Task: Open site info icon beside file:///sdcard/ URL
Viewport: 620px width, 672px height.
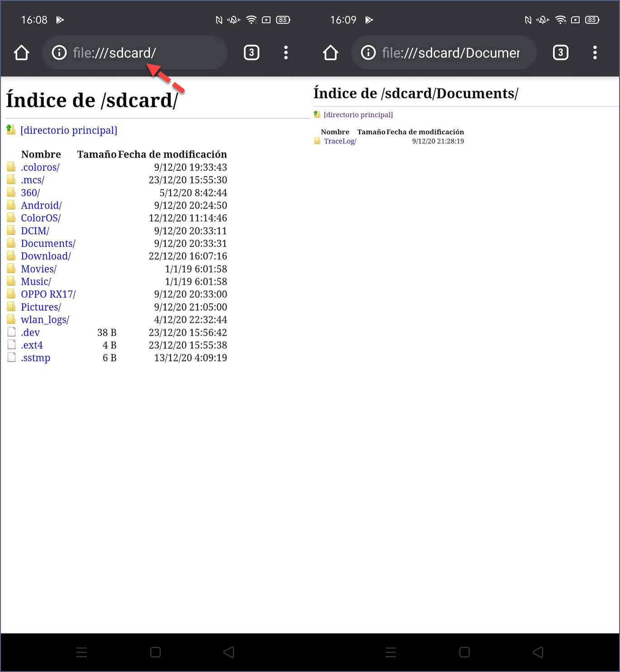Action: 59,53
